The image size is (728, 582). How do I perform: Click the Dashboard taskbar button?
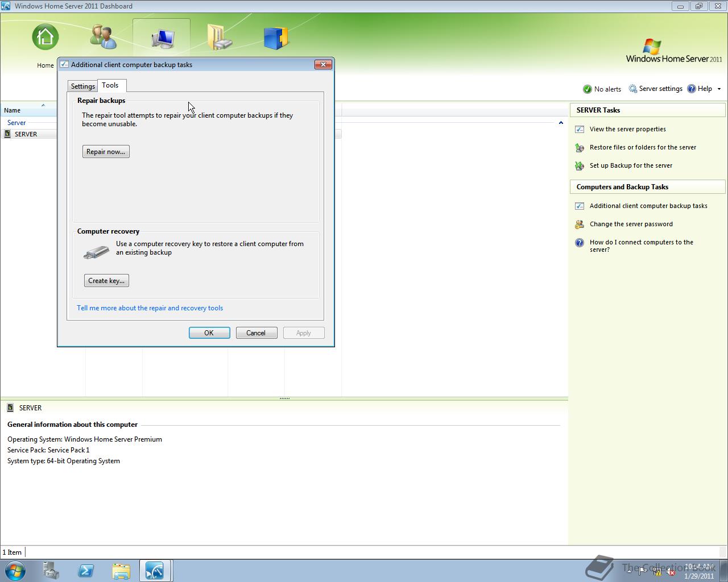click(x=155, y=571)
